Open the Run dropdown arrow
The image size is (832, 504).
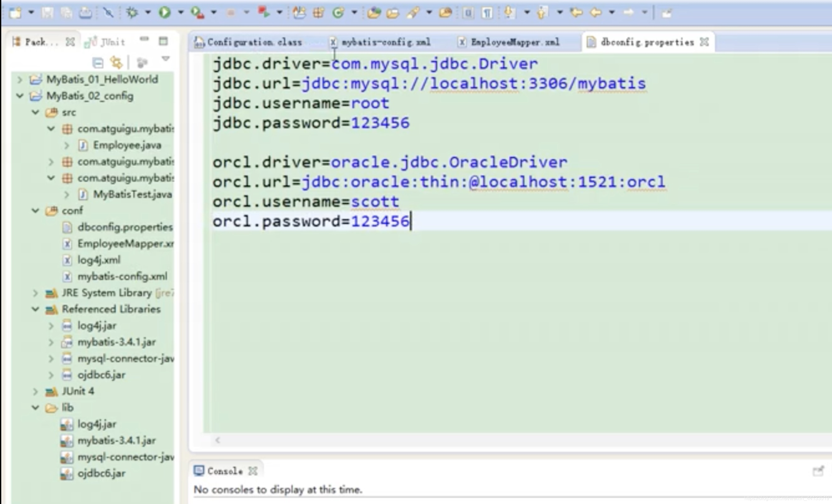click(x=181, y=12)
